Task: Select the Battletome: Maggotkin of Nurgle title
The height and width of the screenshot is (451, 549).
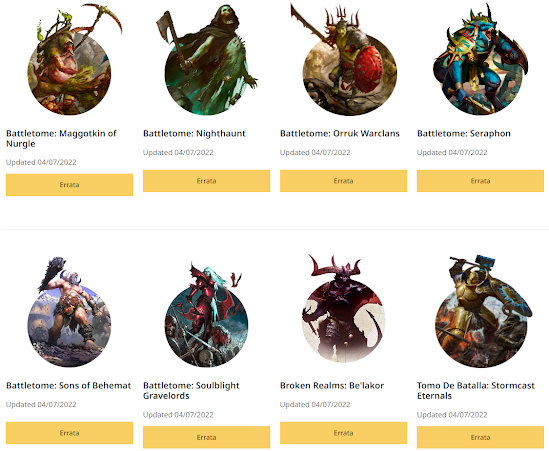Action: click(61, 138)
